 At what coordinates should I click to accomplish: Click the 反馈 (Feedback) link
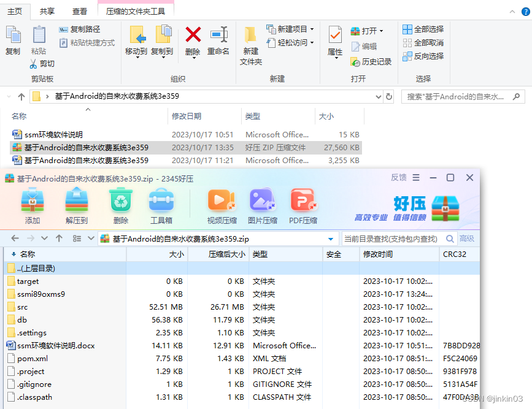point(398,177)
